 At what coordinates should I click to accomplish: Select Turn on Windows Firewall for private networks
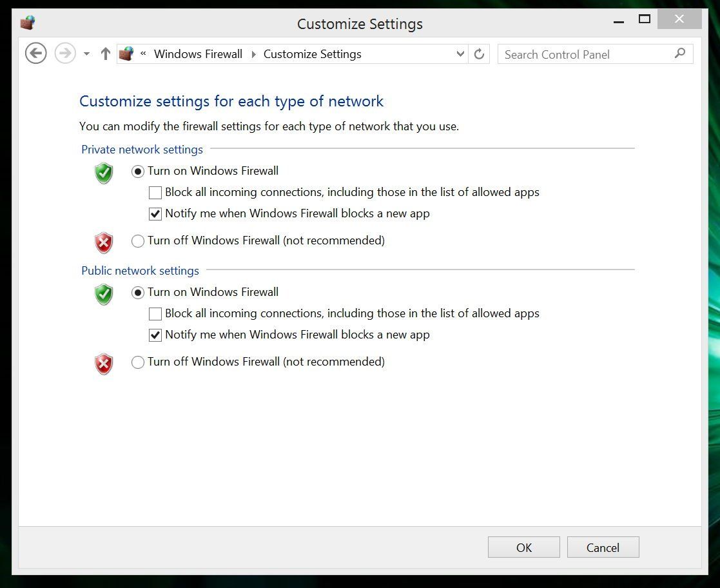tap(138, 171)
